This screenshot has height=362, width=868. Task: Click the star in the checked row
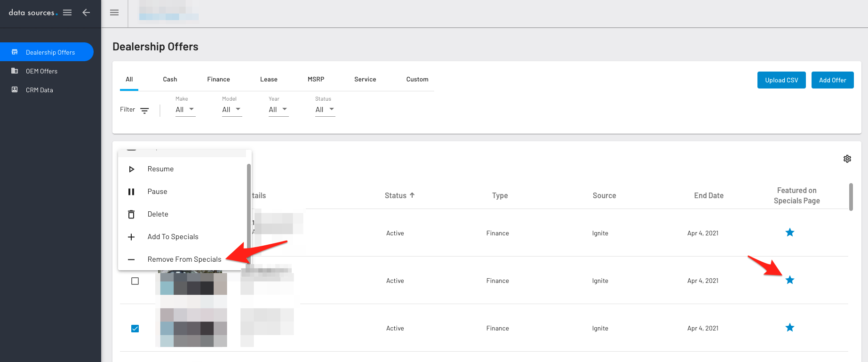[790, 328]
